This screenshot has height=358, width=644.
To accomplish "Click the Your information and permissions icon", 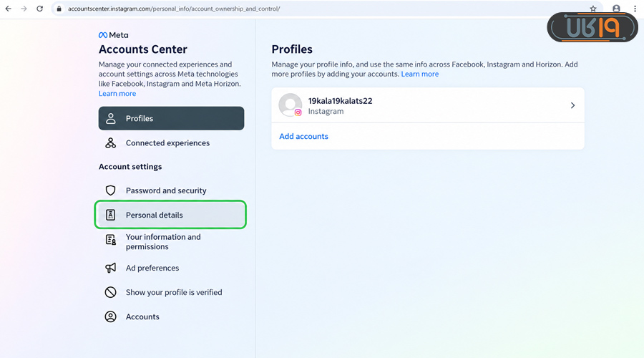I will (x=110, y=240).
